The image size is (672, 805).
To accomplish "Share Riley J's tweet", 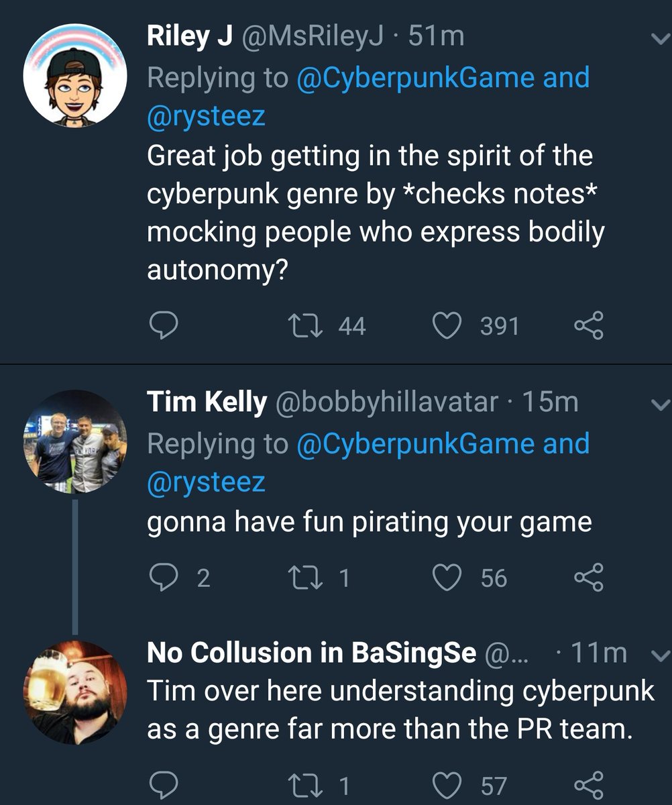I will click(x=590, y=327).
